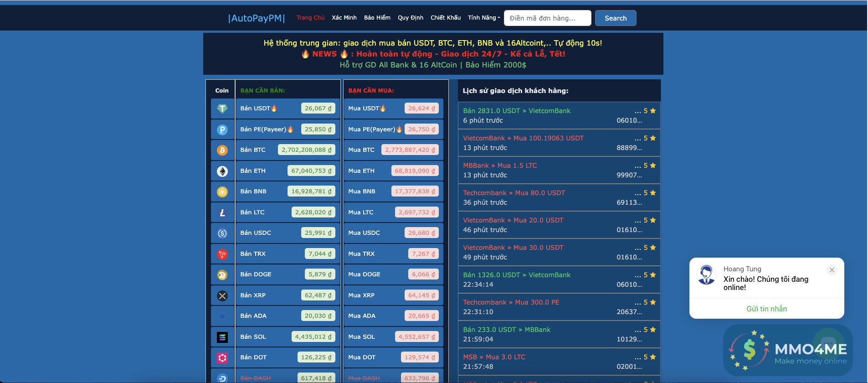This screenshot has width=868, height=383.
Task: Click the AutoPayPM site logo
Action: 257,18
